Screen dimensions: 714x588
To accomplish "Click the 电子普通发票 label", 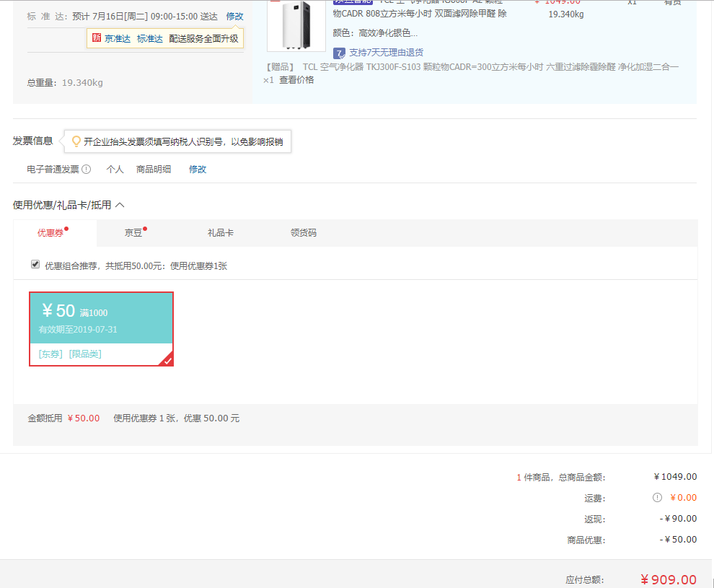I will [53, 170].
